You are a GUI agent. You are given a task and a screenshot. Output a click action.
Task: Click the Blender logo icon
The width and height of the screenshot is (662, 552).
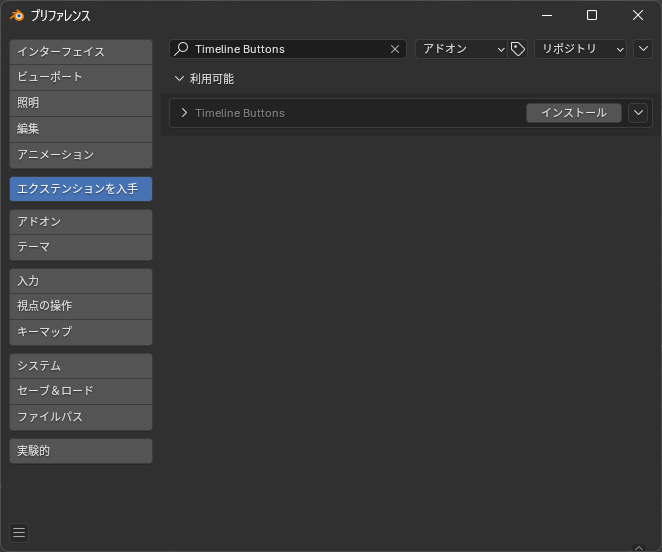pos(17,16)
